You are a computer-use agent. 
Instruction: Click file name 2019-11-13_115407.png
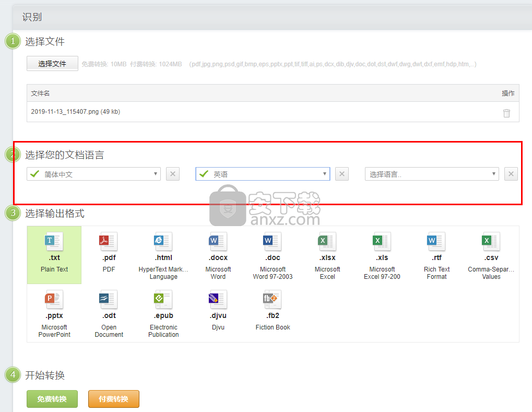click(75, 112)
